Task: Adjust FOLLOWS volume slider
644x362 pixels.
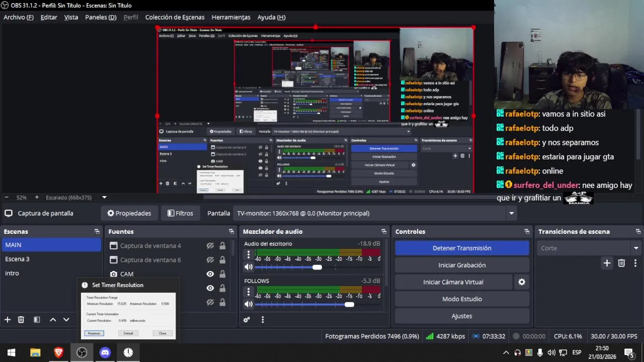Action: (349, 304)
